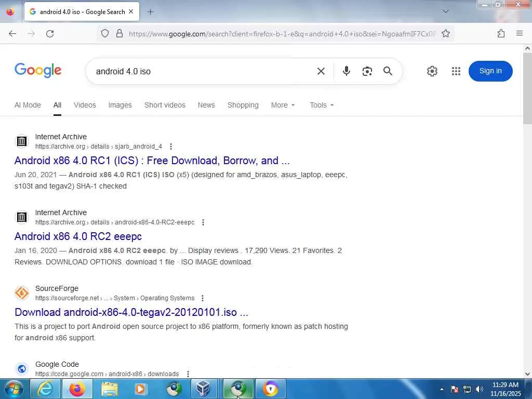532x399 pixels.
Task: Open Google quick settings gear
Action: 432,71
